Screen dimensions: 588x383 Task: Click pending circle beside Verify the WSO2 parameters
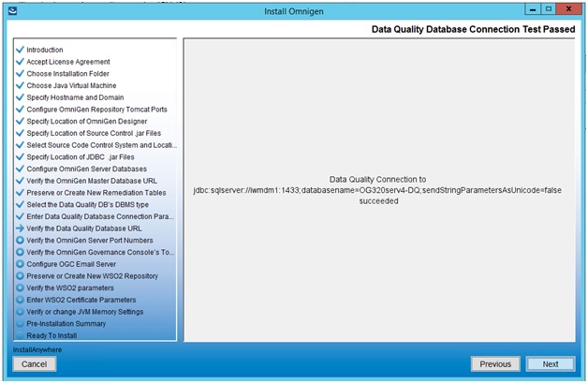[21, 287]
